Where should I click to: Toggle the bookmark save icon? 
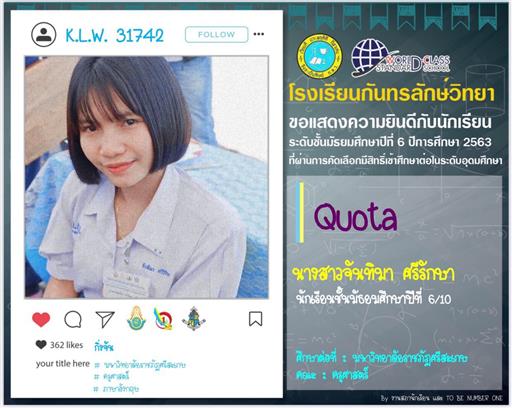click(x=256, y=319)
